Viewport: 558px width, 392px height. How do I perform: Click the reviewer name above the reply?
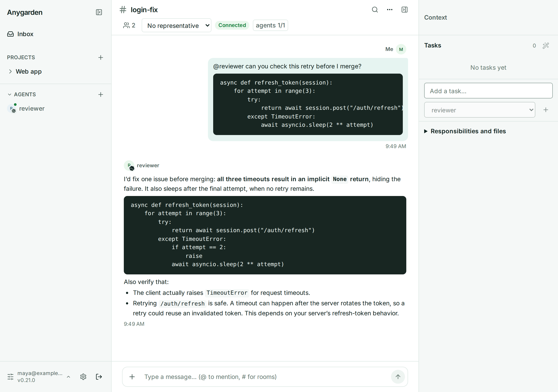click(x=148, y=165)
